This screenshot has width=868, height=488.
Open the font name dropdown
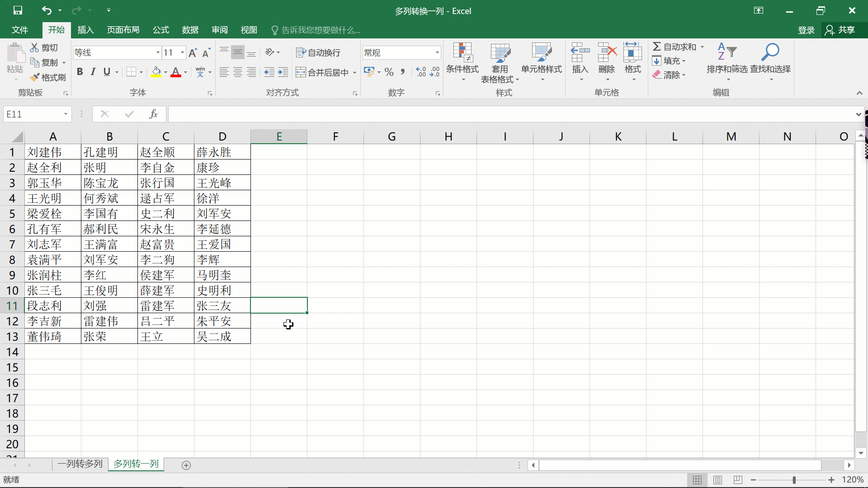point(158,52)
